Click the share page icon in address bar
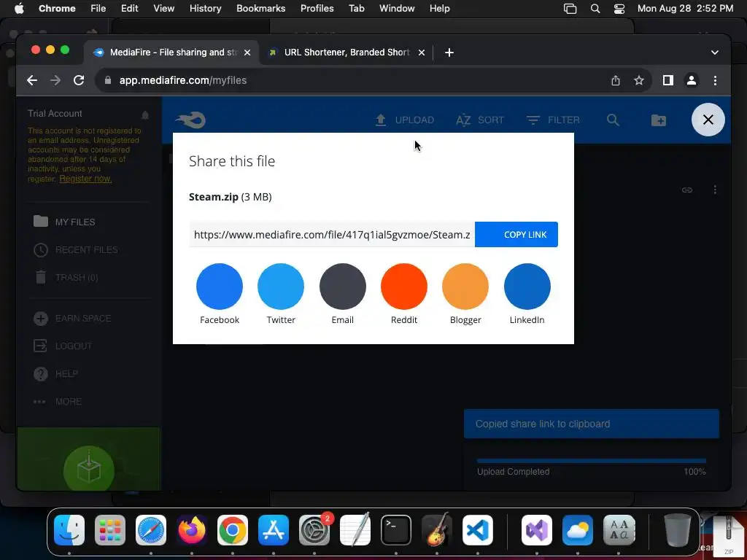The width and height of the screenshot is (747, 560). tap(616, 80)
